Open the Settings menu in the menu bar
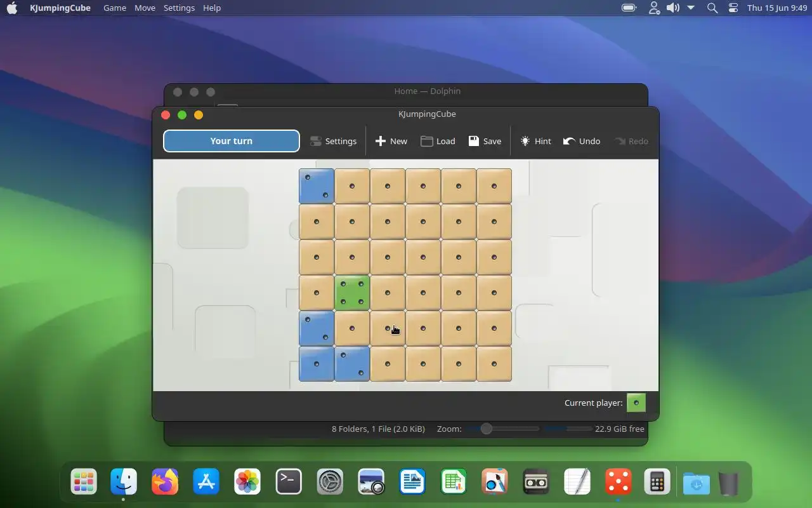This screenshot has width=812, height=508. coord(179,8)
